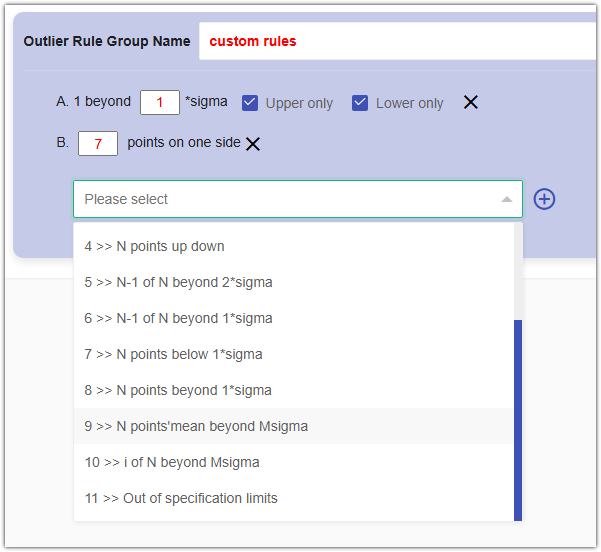The width and height of the screenshot is (601, 552).
Task: Edit the sigma multiplier box in rule A
Action: point(160,102)
